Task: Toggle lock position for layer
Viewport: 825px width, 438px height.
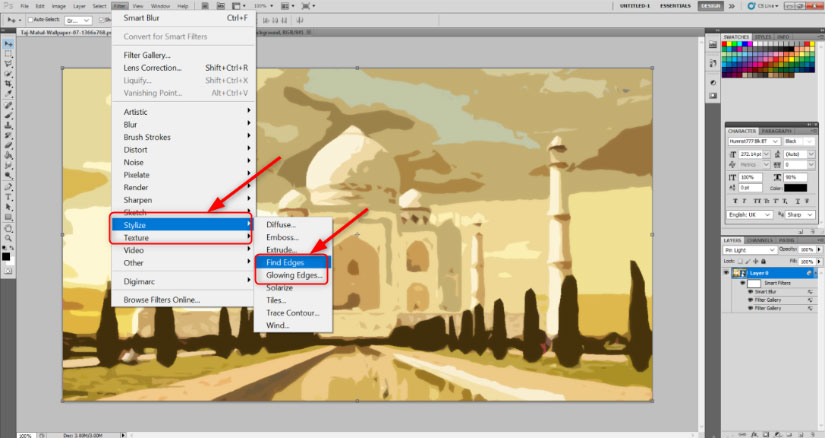Action: pyautogui.click(x=756, y=261)
